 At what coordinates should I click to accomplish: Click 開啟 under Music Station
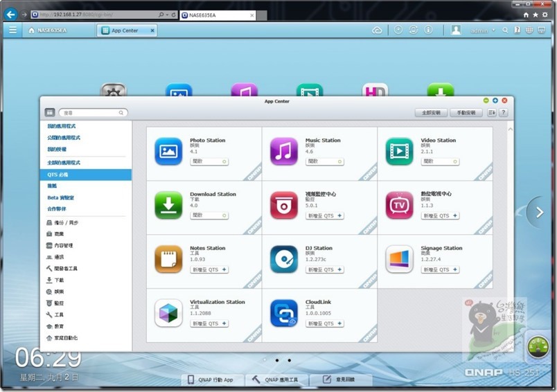click(325, 161)
